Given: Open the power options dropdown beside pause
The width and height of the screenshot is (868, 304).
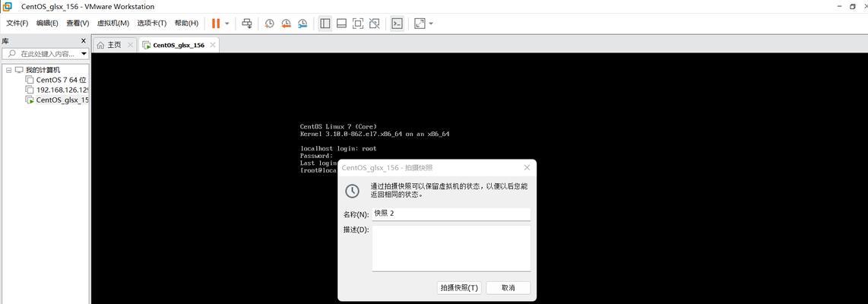Looking at the screenshot, I should click(227, 24).
